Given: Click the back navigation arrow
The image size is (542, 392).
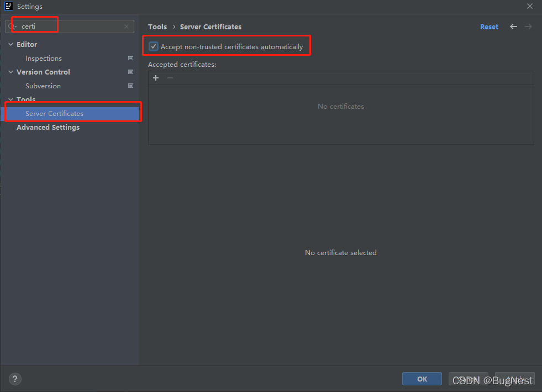Looking at the screenshot, I should (513, 27).
